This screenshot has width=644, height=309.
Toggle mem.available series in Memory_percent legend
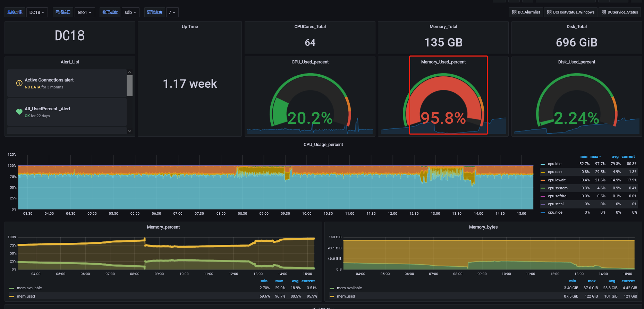point(29,288)
